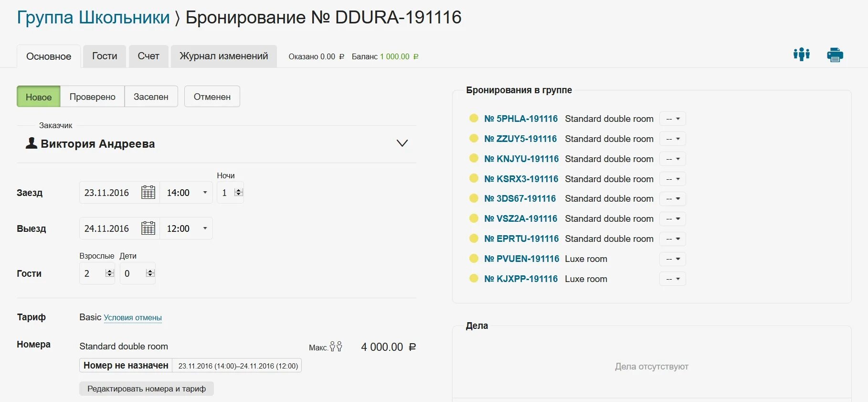Click the print booking icon

(x=835, y=55)
